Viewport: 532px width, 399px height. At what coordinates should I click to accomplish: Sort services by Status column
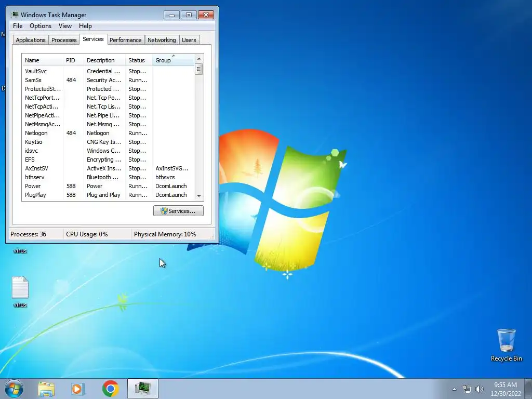[x=139, y=60]
